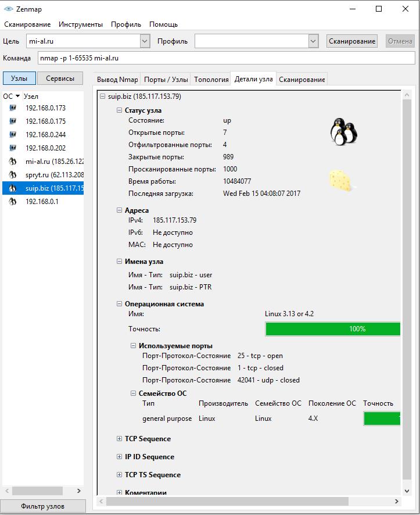420x515 pixels.
Task: Open the Цель target dropdown
Action: [145, 41]
